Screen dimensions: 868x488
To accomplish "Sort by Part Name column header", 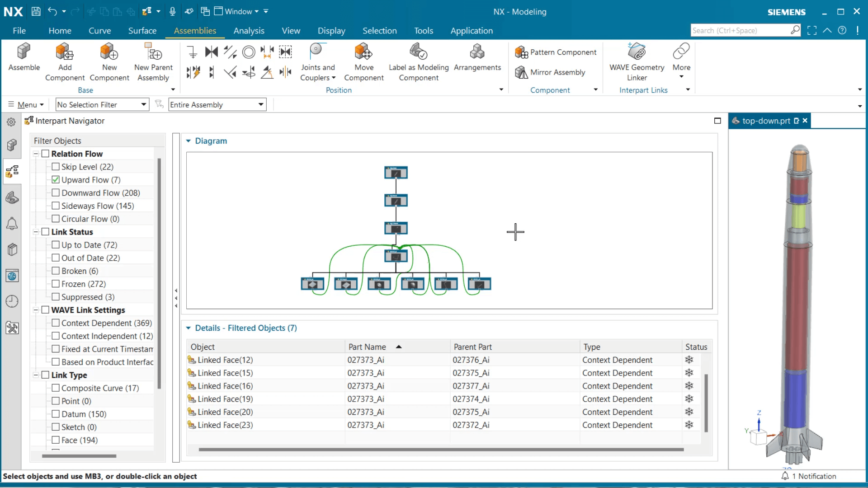I will [398, 347].
